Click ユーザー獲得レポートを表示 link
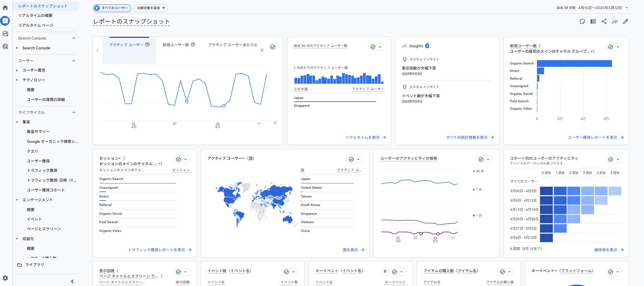Screen dimensions: 644x286 pyautogui.click(x=596, y=137)
